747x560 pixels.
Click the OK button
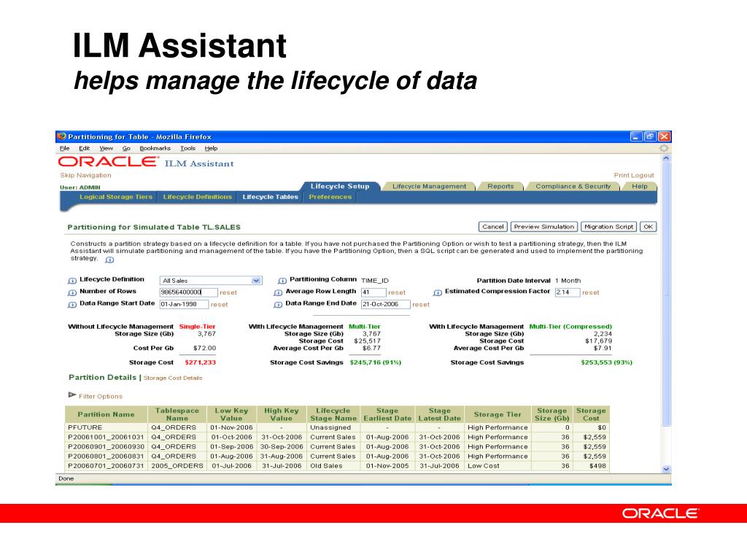click(649, 227)
